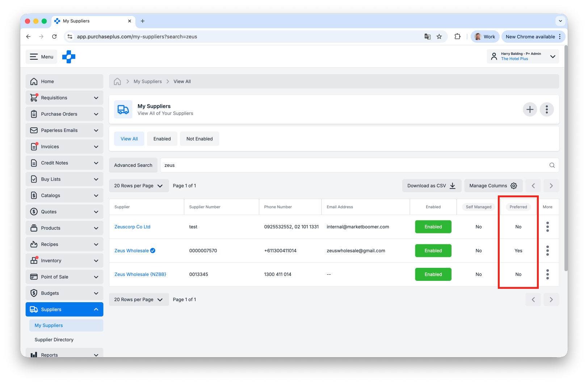The height and width of the screenshot is (384, 588).
Task: Open More actions for Zeus Wholesale {NZBB}
Action: 547,274
